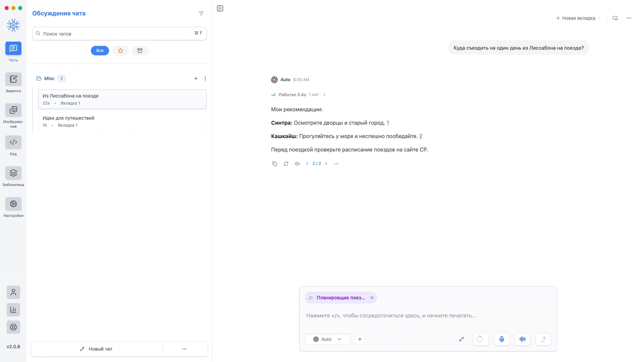The width and height of the screenshot is (644, 362).
Task: Open Настройки from the sidebar
Action: (13, 204)
